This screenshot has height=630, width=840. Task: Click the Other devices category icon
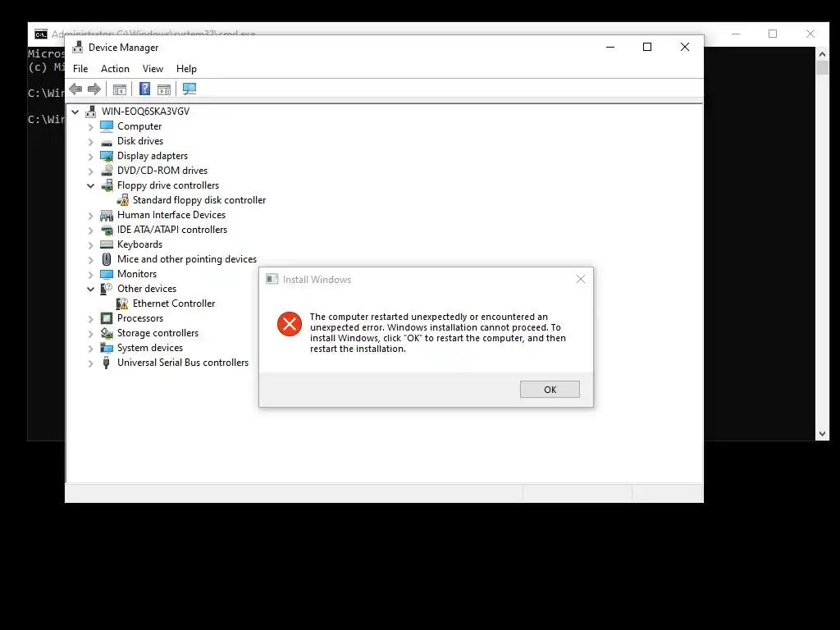[x=107, y=289]
